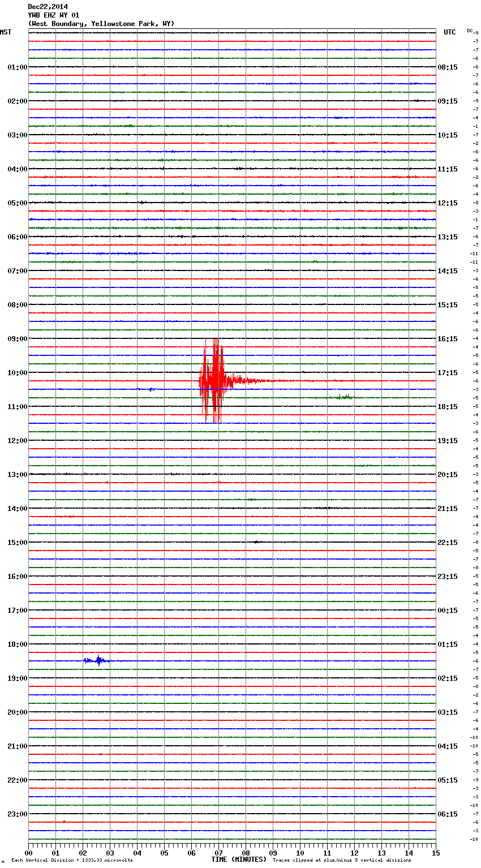Viewport: 481px width, 868px height.
Task: Select the 02:00 MST time label
Action: (x=17, y=101)
